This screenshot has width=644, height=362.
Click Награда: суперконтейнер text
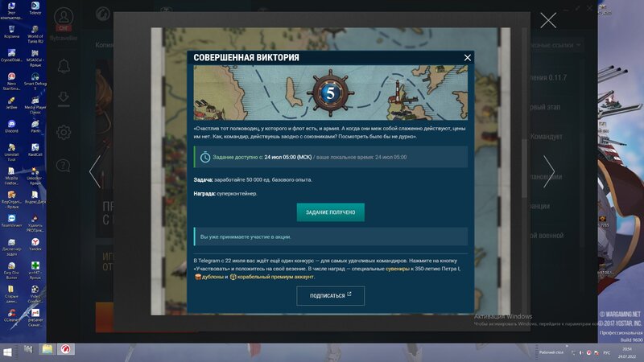(x=225, y=194)
